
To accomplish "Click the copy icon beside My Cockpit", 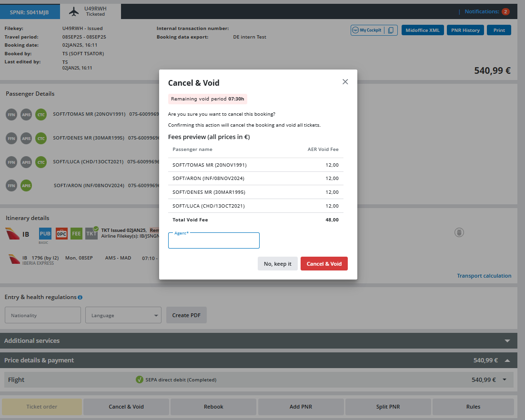I will (x=391, y=30).
